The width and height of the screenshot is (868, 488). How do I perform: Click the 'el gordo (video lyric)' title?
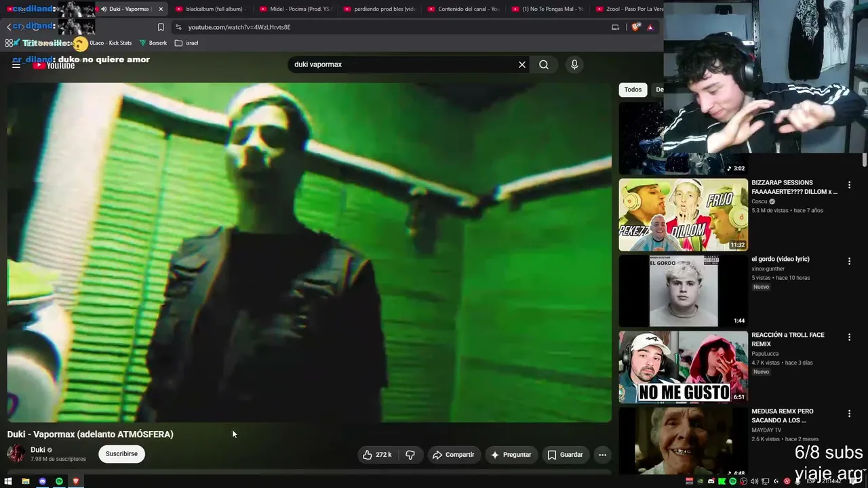click(x=781, y=259)
